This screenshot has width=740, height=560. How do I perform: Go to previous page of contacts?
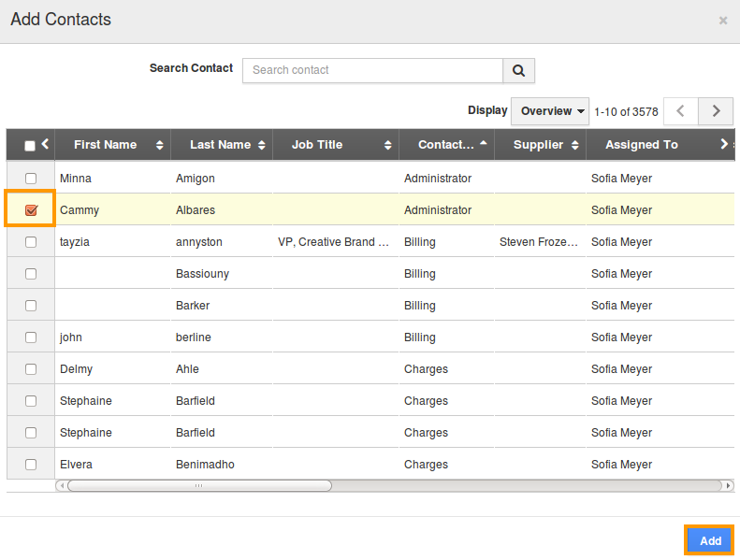coord(680,111)
